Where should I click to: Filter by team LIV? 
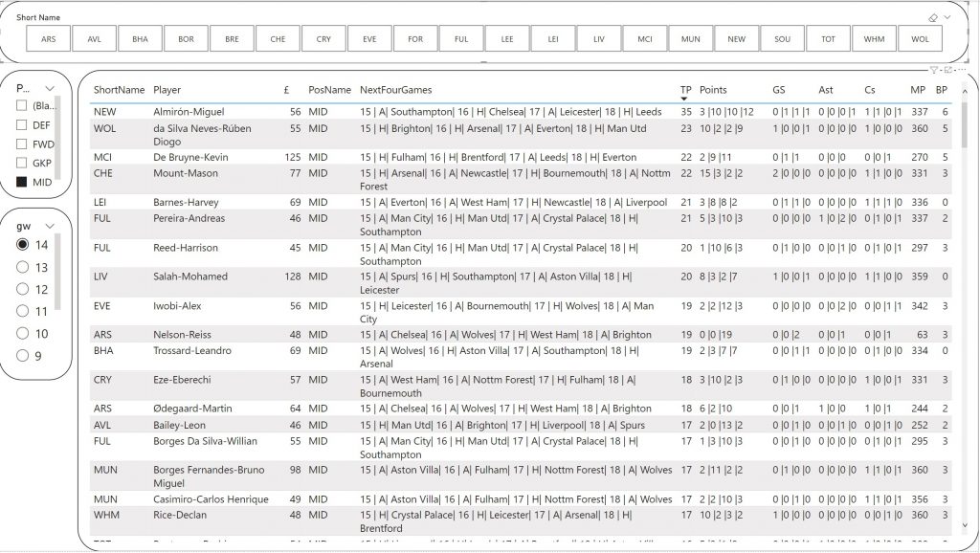point(599,38)
